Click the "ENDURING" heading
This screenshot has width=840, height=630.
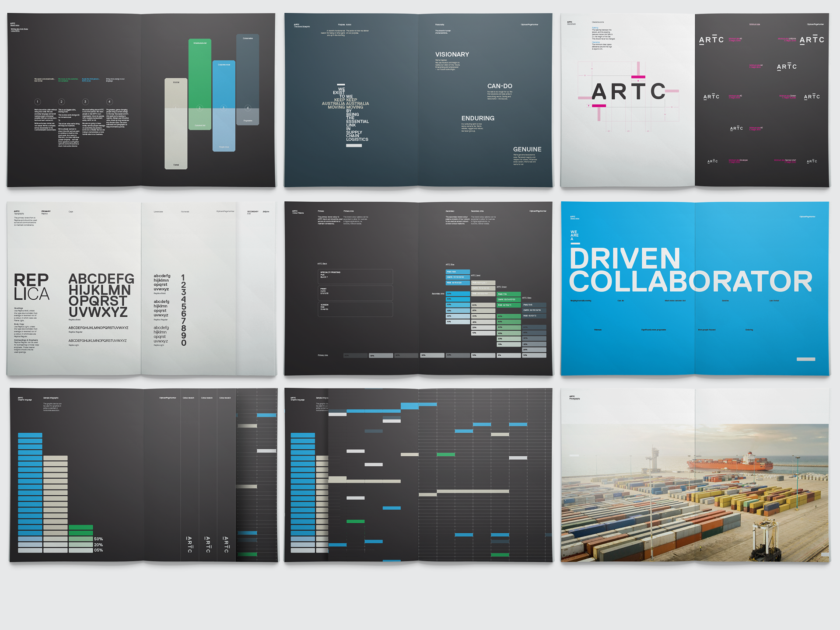tap(478, 118)
